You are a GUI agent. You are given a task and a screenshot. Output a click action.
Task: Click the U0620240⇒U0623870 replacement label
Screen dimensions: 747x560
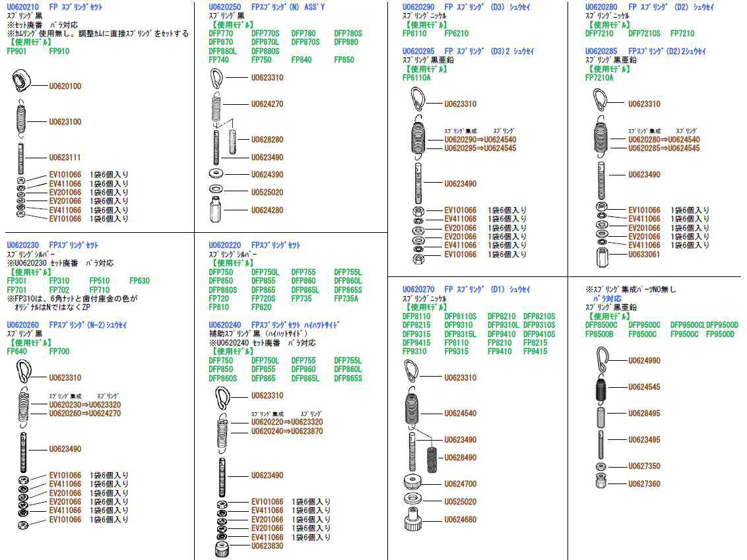pos(287,431)
